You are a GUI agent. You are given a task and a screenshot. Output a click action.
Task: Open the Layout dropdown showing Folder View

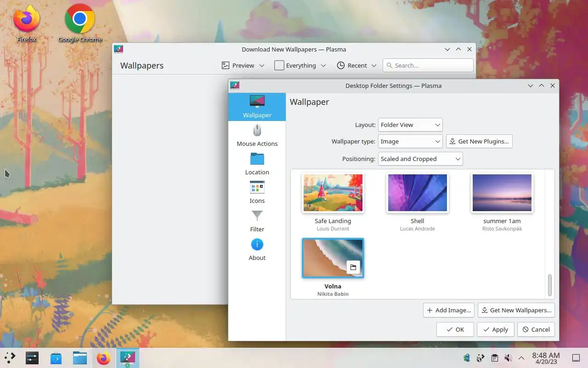point(410,125)
